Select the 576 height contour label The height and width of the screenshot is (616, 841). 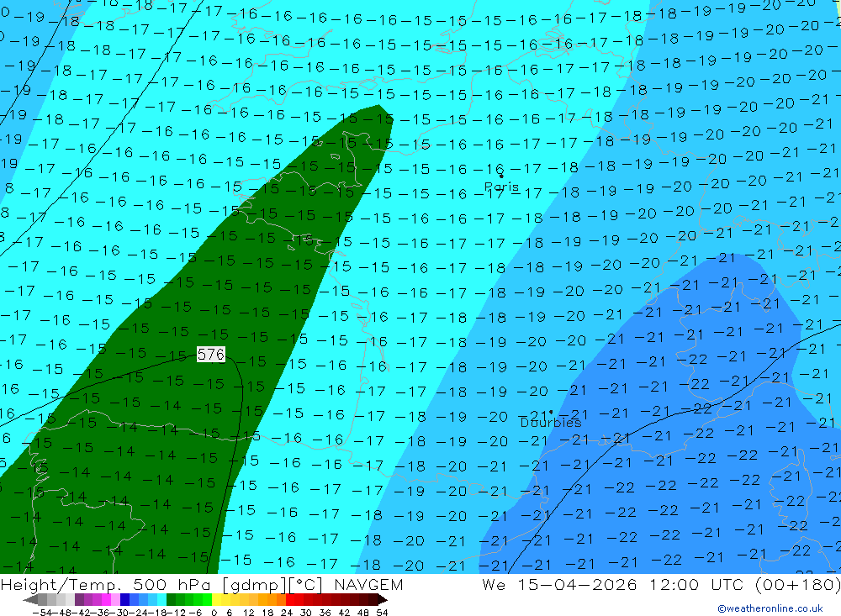click(x=211, y=355)
